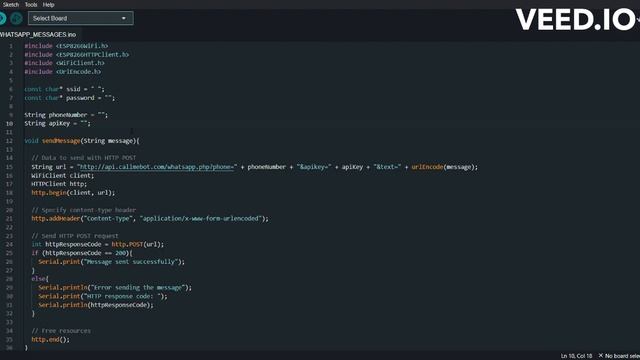Place cursor in the ssid declaration line
The width and height of the screenshot is (640, 360).
64,89
